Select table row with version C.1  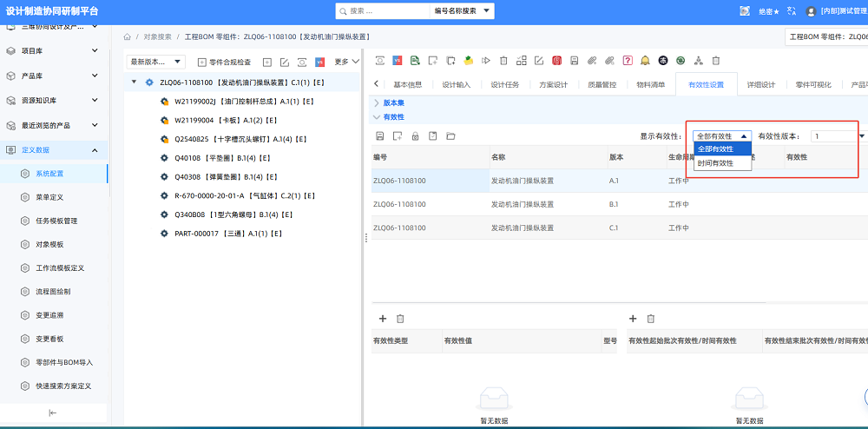pyautogui.click(x=620, y=228)
